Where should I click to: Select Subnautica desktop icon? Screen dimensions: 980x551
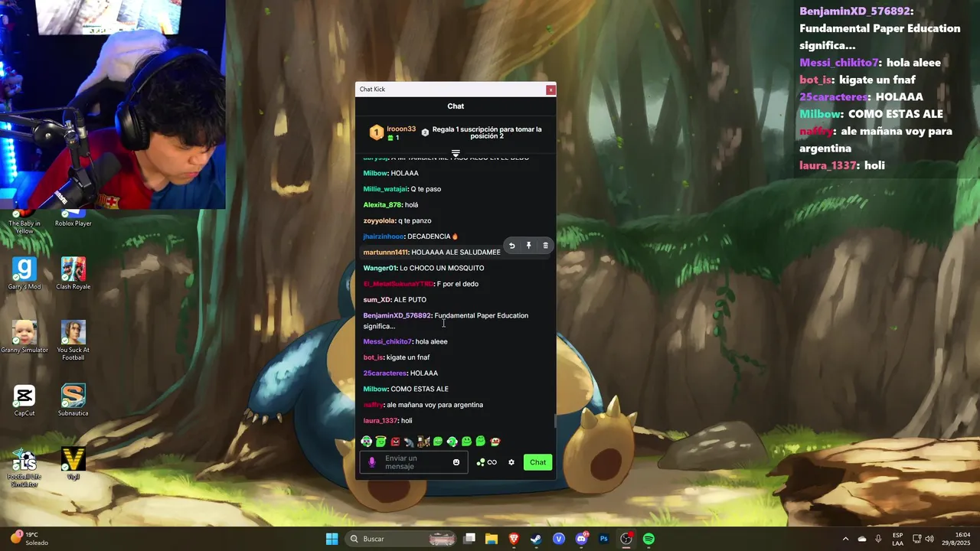click(73, 400)
